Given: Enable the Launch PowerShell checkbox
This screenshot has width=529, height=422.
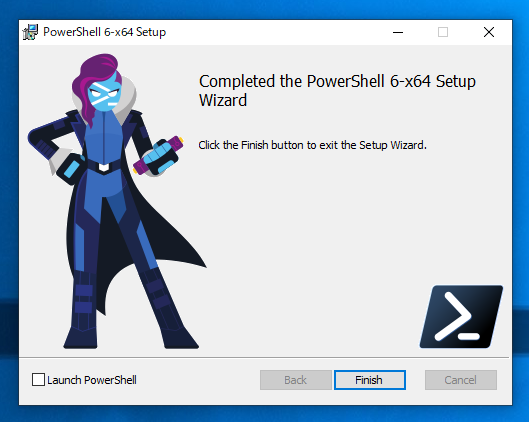Looking at the screenshot, I should [x=38, y=379].
